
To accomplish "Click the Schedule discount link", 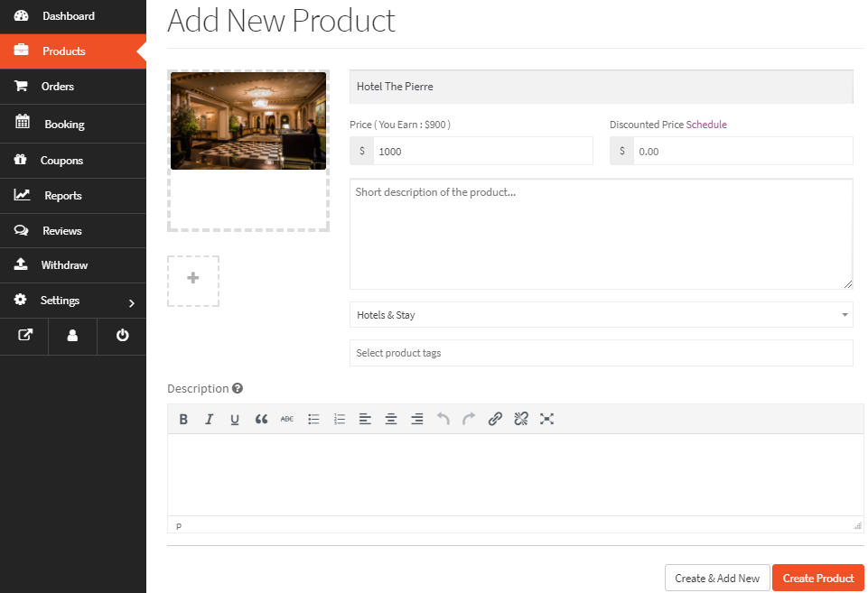I will coord(706,125).
